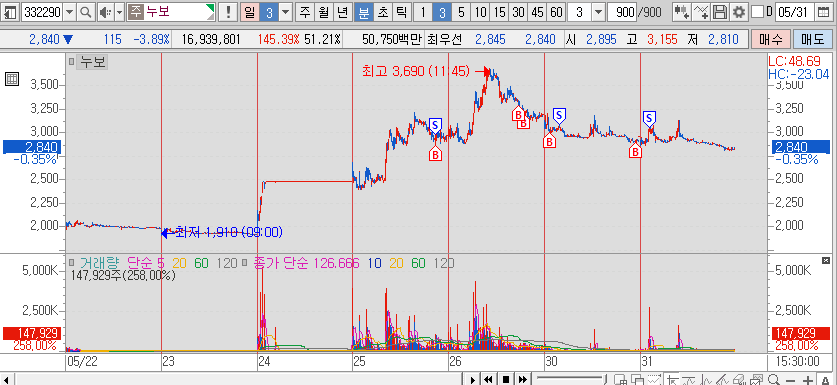Click the speaker sound alert icon
The width and height of the screenshot is (837, 385).
click(x=104, y=11)
